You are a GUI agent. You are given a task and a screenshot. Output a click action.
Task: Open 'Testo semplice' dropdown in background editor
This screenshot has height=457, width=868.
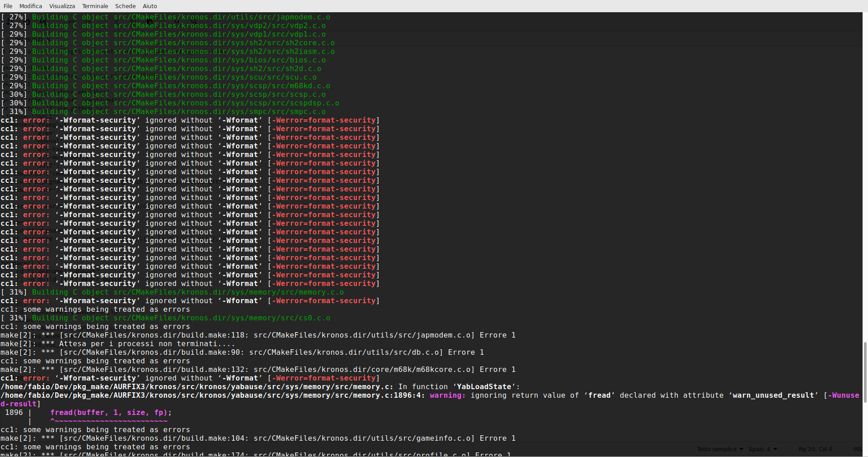720,449
